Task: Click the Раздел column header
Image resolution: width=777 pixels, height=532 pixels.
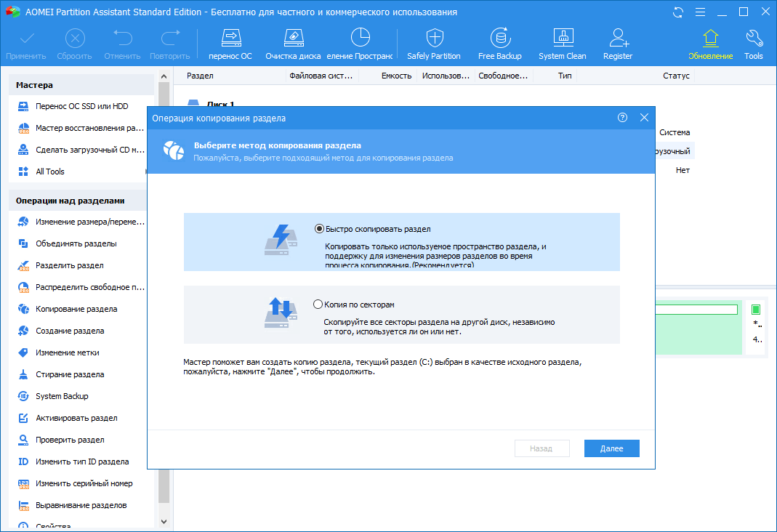Action: click(x=230, y=76)
